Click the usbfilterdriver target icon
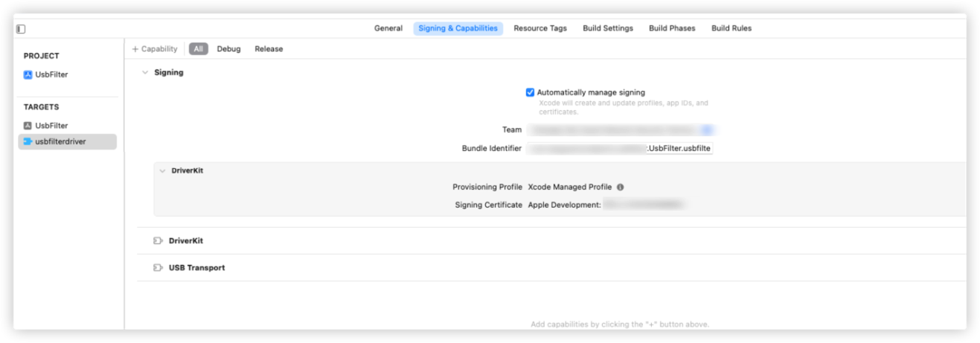This screenshot has height=343, width=980. tap(28, 141)
